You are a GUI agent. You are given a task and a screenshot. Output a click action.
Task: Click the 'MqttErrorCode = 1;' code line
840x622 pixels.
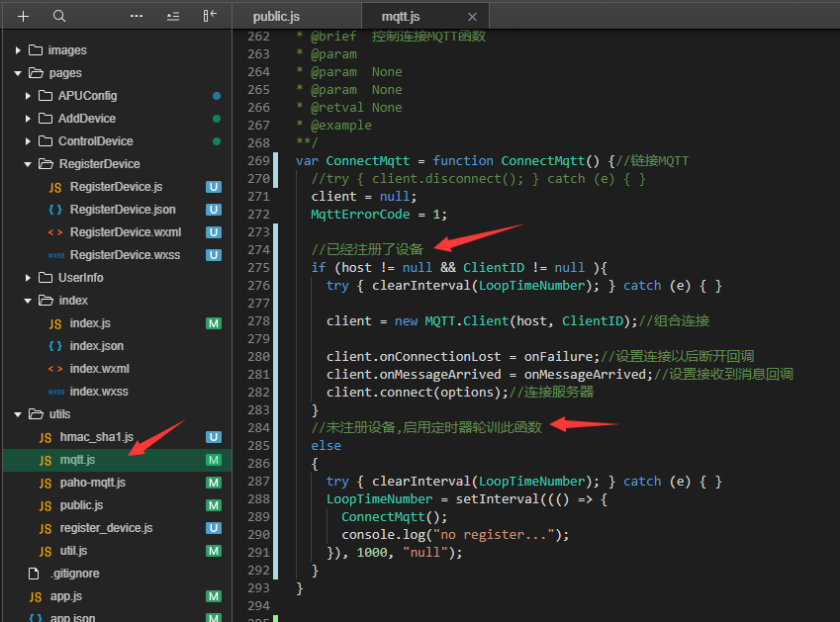point(379,215)
